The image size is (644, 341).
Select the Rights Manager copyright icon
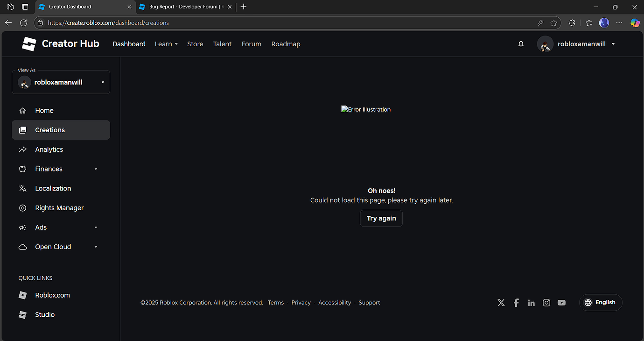[22, 208]
